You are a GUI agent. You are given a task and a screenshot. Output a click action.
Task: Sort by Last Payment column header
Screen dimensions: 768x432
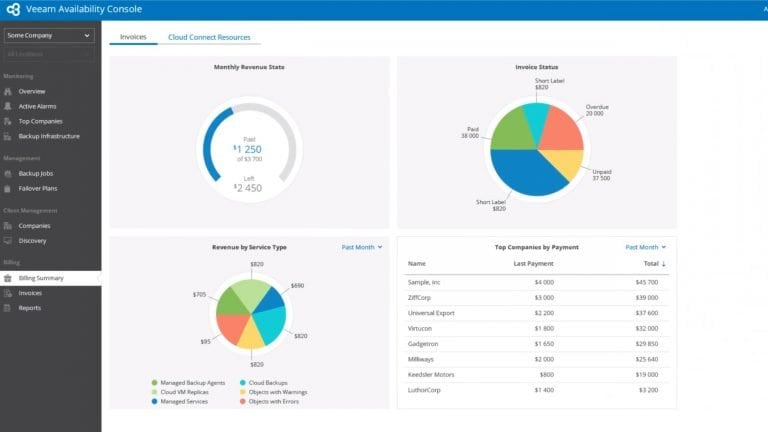tap(533, 264)
